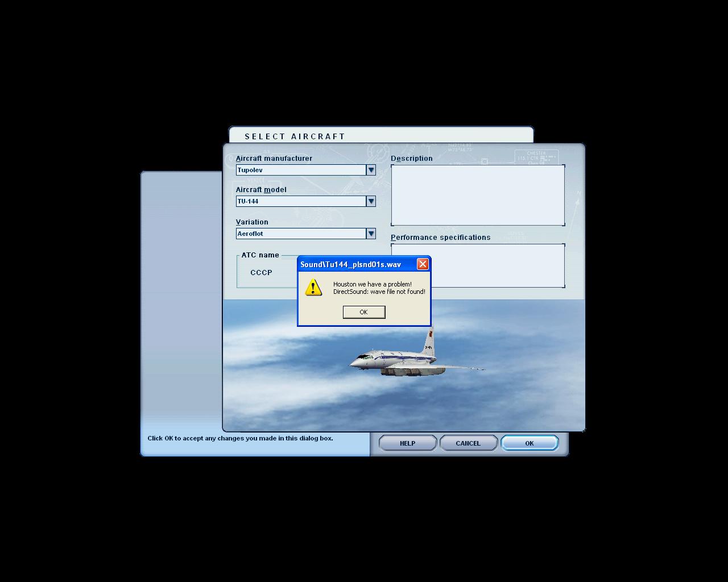Click inside the Description text box
Screen dimensions: 728x582
pyautogui.click(x=478, y=195)
